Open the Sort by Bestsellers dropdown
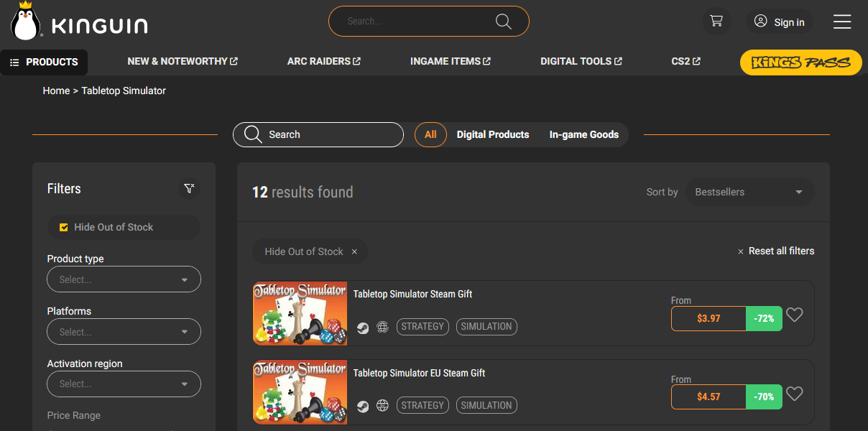868x431 pixels. tap(750, 192)
